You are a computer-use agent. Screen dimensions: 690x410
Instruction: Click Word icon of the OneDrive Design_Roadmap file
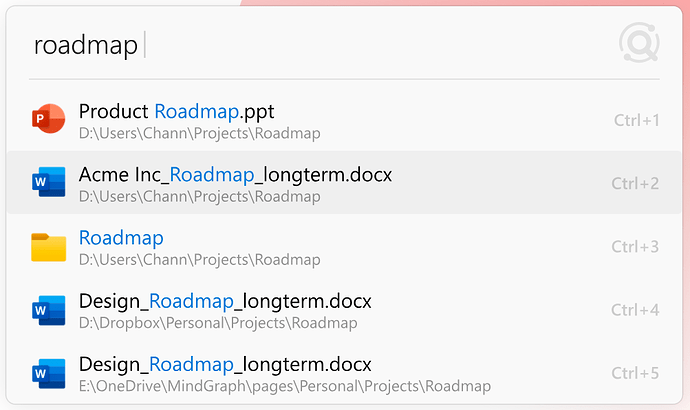[48, 372]
